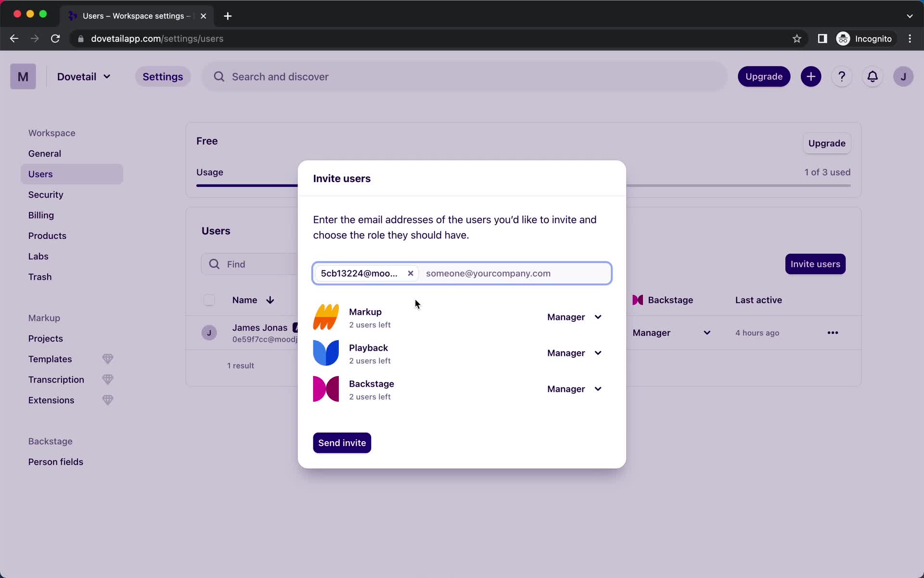Enable the Labs workspace toggle item
Viewport: 924px width, 578px height.
click(38, 256)
